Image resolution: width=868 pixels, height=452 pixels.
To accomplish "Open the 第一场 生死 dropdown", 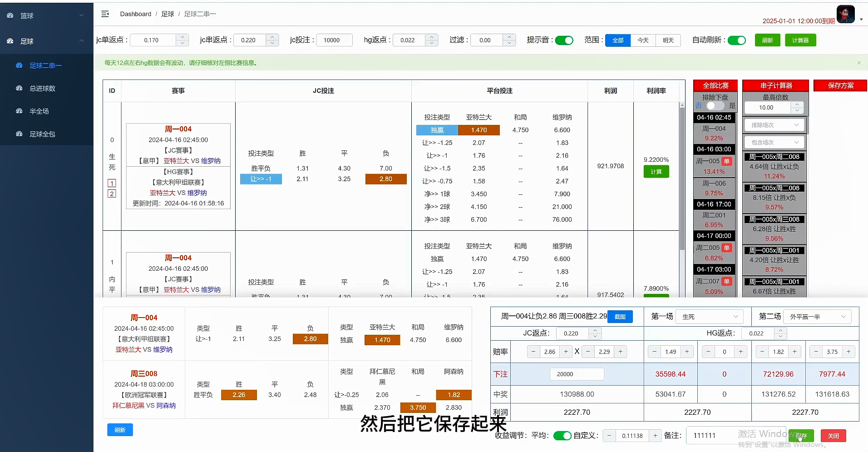I will click(x=709, y=317).
